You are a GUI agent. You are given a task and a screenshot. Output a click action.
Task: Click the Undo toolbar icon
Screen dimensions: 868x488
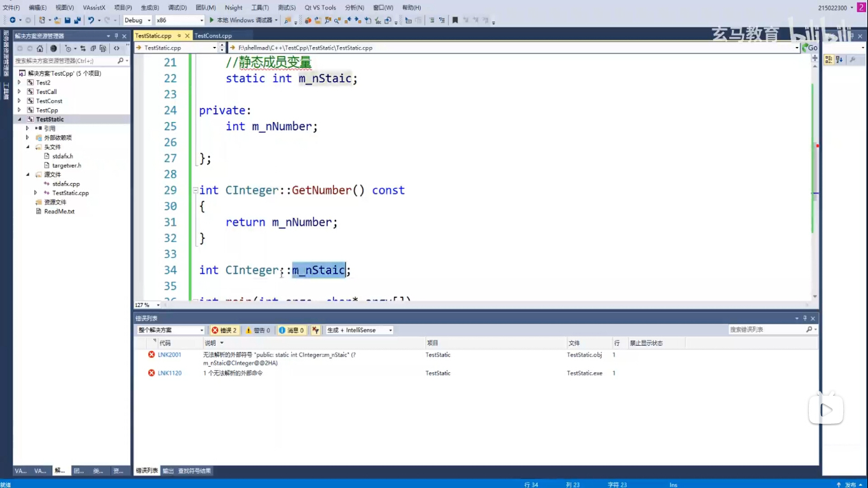coord(92,20)
